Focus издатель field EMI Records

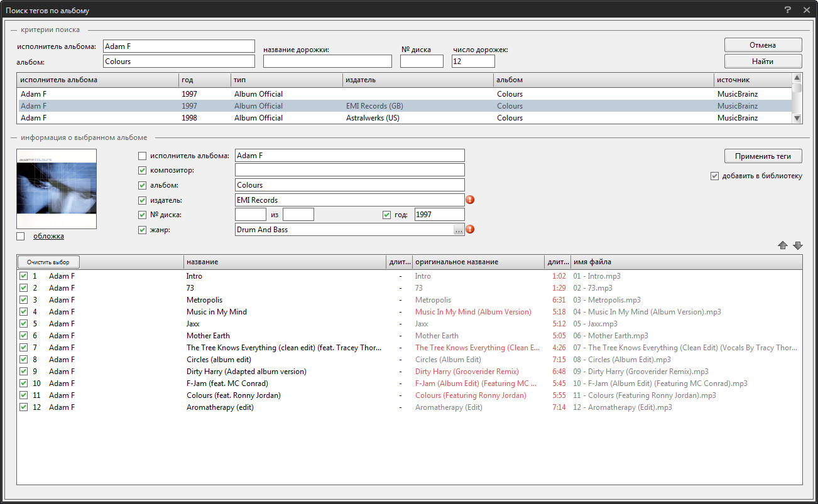tap(349, 200)
